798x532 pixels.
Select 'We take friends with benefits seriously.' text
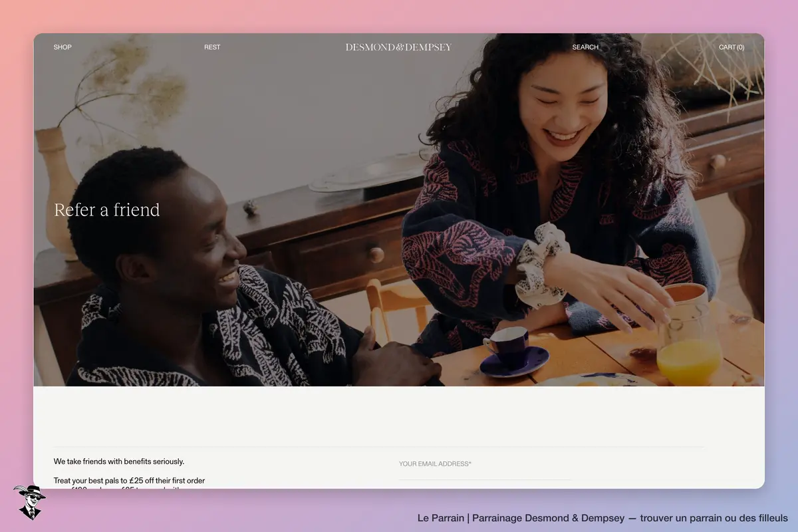click(x=119, y=462)
